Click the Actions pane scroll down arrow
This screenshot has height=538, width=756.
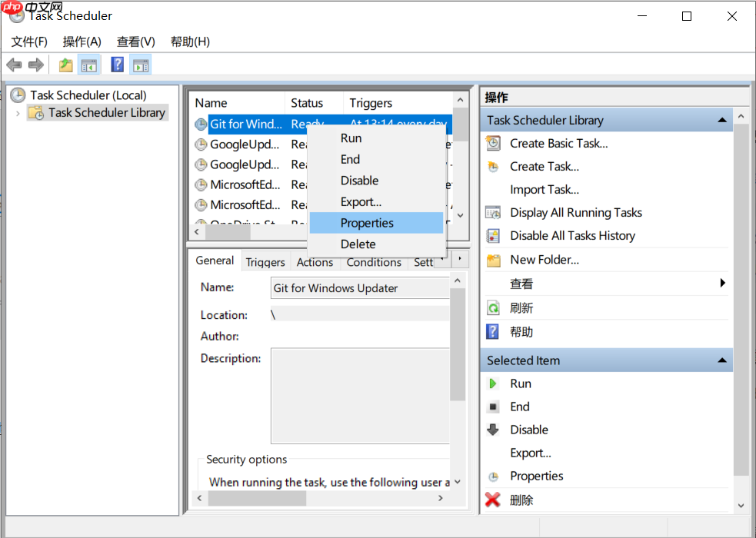(x=741, y=505)
